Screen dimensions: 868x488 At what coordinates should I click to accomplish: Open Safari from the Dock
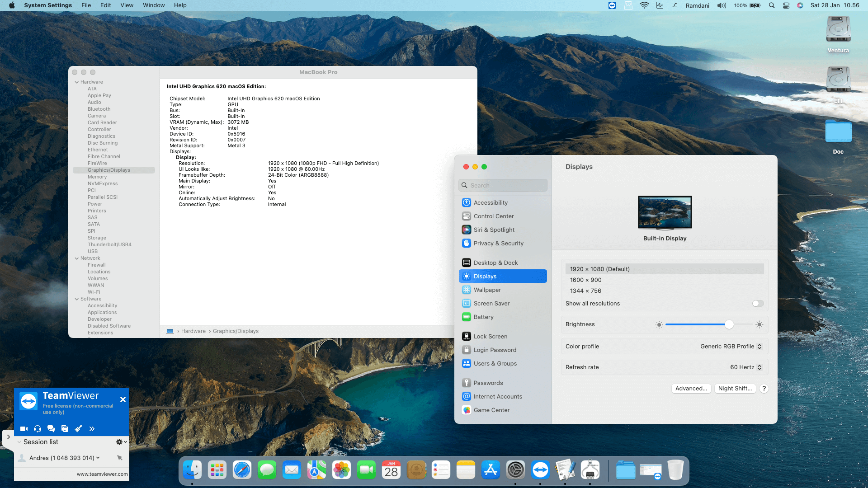(x=242, y=470)
